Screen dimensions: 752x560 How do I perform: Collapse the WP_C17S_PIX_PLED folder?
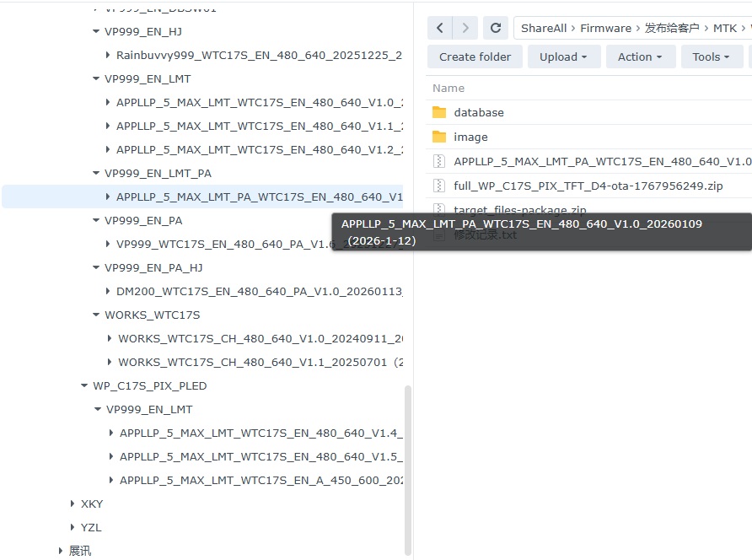coord(84,385)
